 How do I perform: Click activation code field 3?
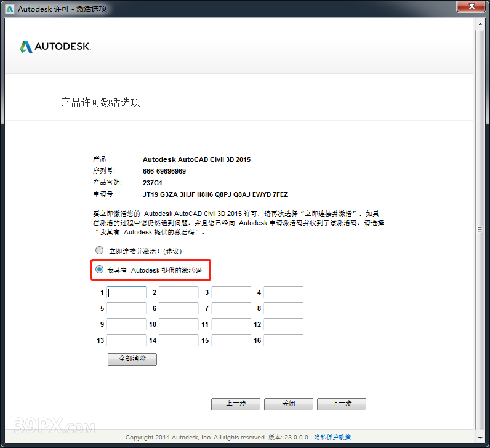click(231, 292)
